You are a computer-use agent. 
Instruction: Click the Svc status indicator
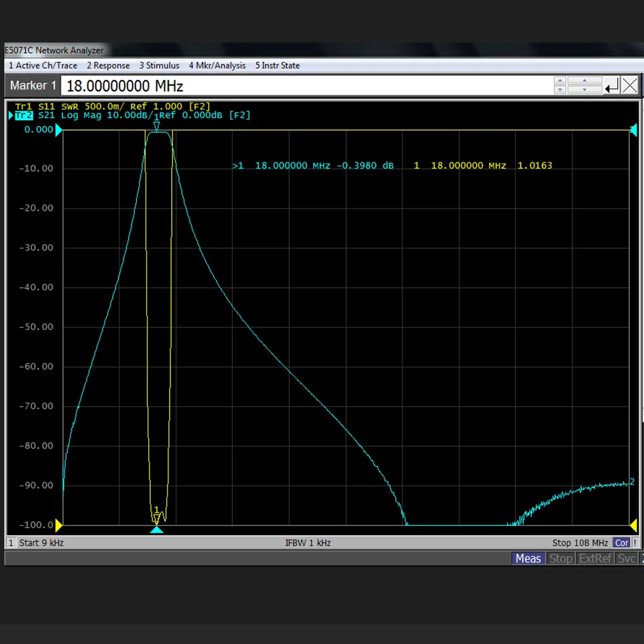tap(627, 559)
